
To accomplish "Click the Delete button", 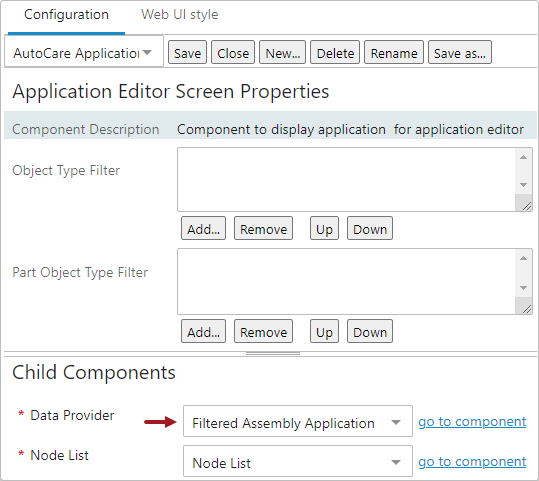I will (335, 53).
